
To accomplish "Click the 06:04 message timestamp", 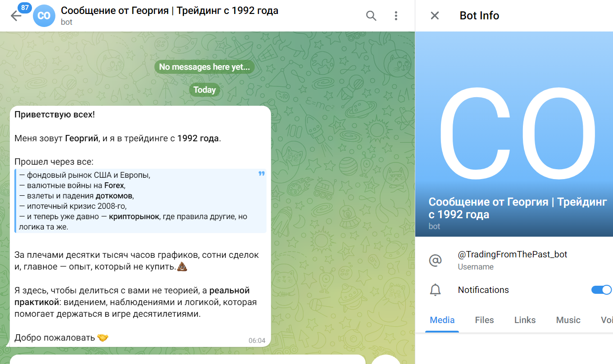I will (x=257, y=341).
